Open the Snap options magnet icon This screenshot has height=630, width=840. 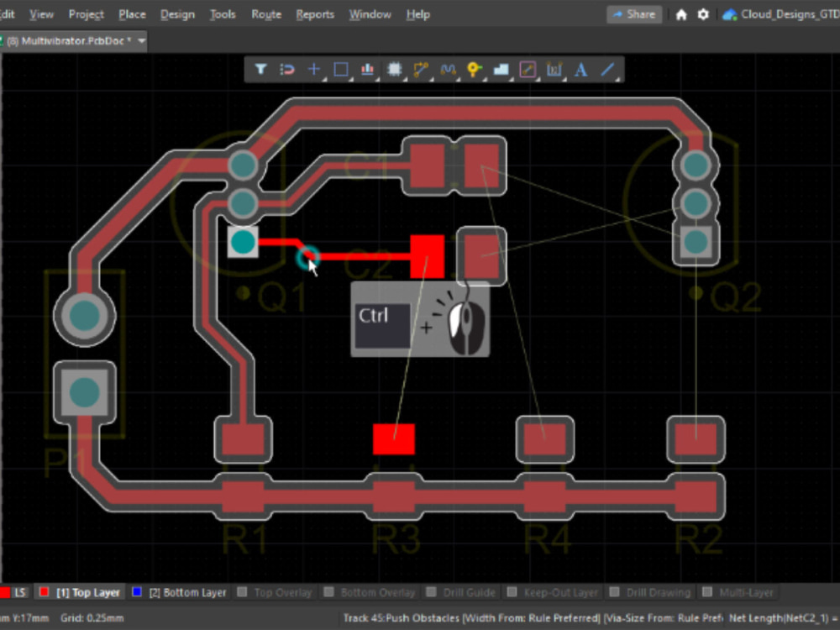(x=287, y=69)
